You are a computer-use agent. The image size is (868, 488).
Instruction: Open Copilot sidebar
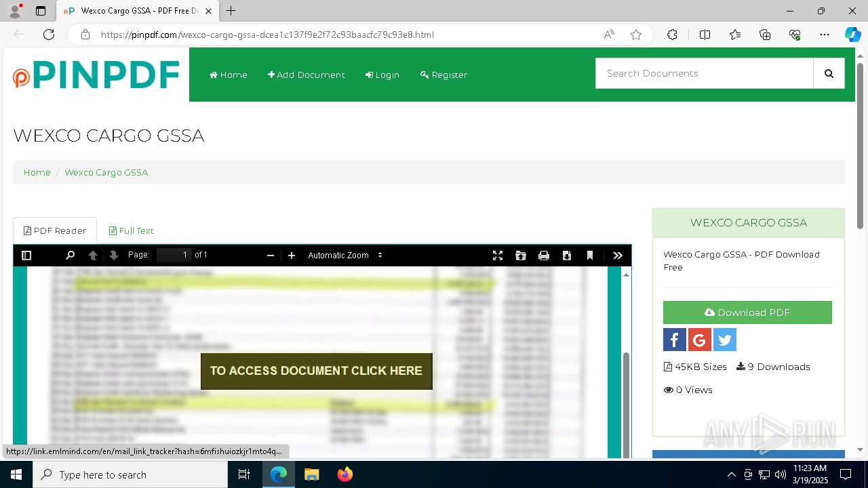pos(852,35)
